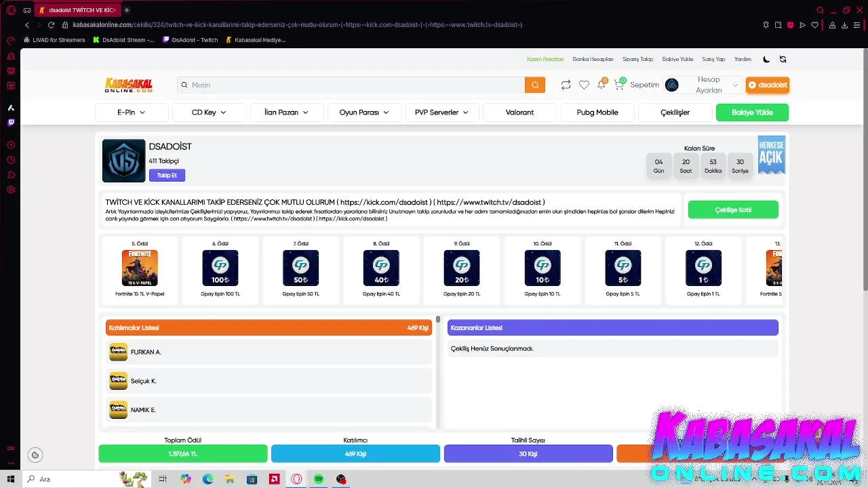Click the participants list scrollbar
868x488 pixels.
click(438, 319)
